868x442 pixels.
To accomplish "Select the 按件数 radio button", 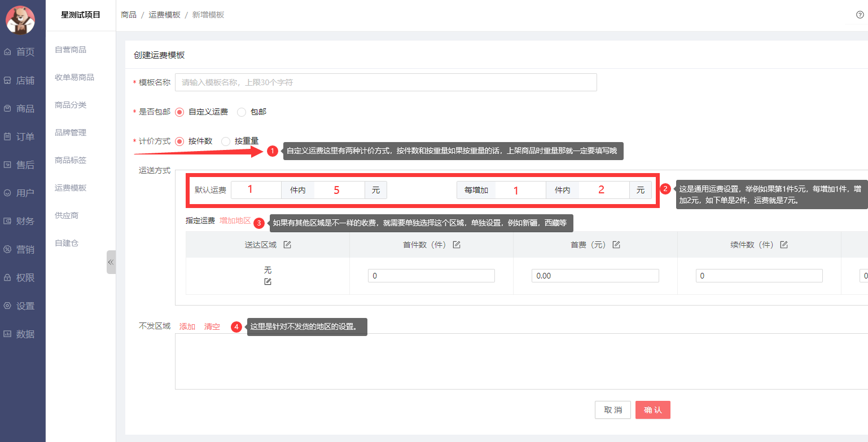I will pos(180,141).
